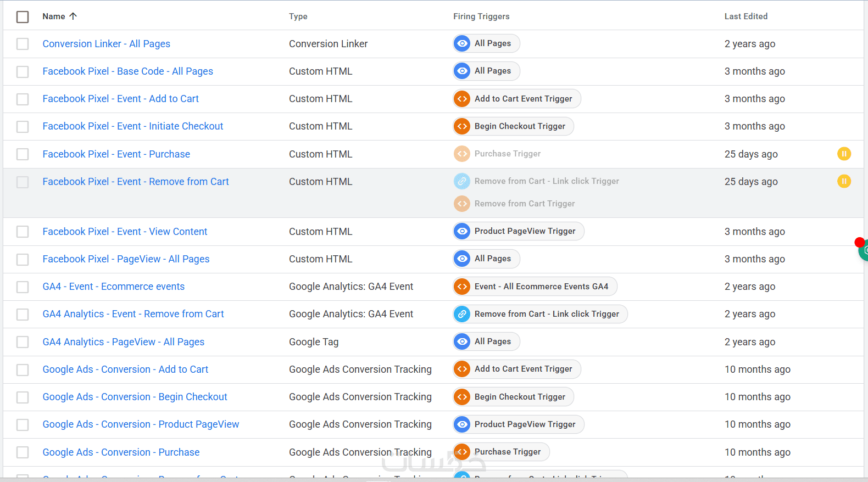The width and height of the screenshot is (868, 482).
Task: Click Begin Checkout Trigger icon in Google Ads row
Action: pyautogui.click(x=463, y=397)
